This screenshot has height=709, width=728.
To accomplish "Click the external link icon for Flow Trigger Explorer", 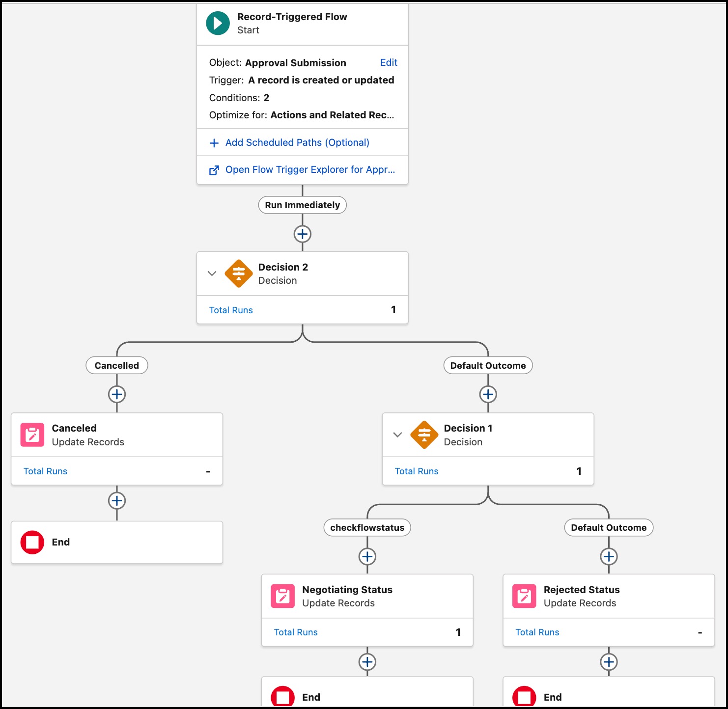I will tap(214, 170).
